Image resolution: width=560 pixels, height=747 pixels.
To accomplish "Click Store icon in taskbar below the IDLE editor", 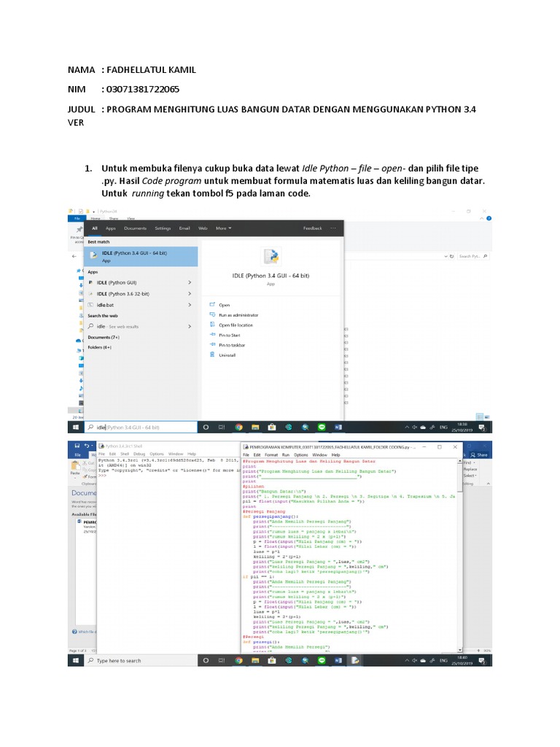I will [x=272, y=660].
